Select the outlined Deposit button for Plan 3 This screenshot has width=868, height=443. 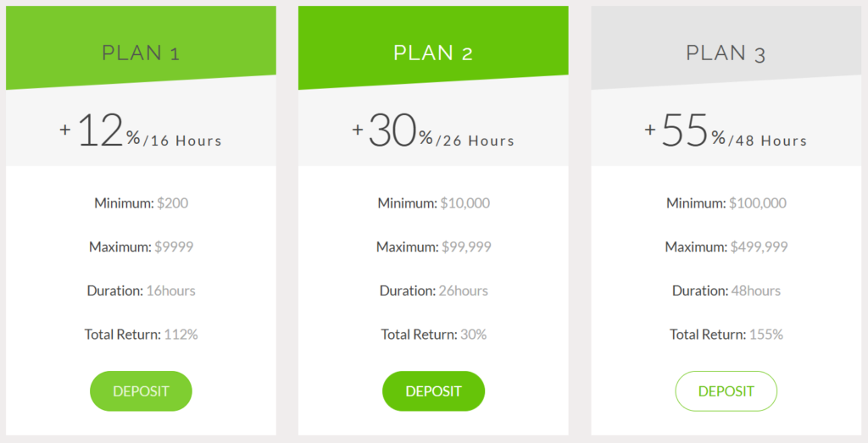tap(726, 391)
